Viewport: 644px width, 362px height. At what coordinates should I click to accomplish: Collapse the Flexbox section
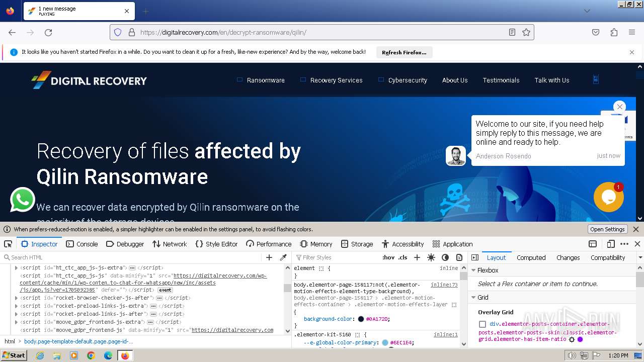click(x=473, y=270)
